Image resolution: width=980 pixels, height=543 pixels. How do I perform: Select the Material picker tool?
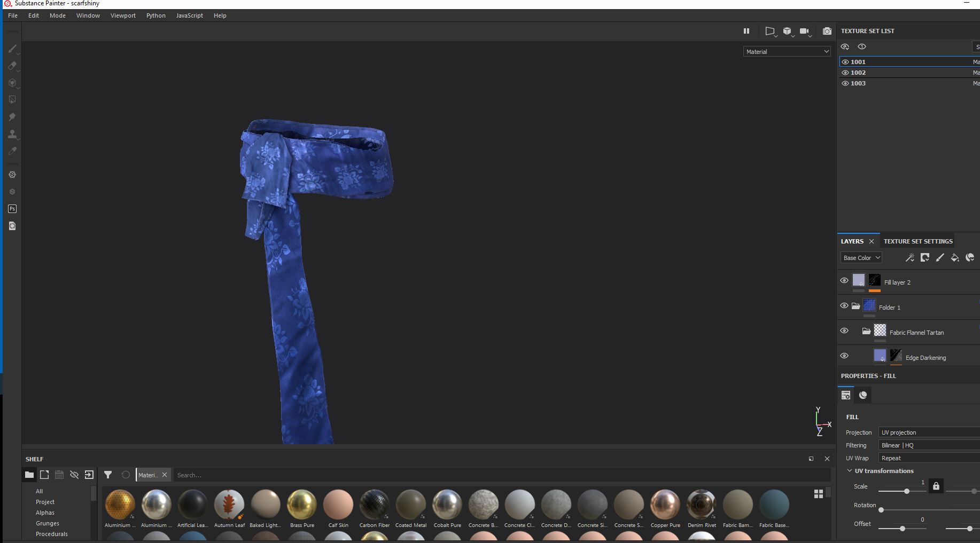tap(12, 151)
